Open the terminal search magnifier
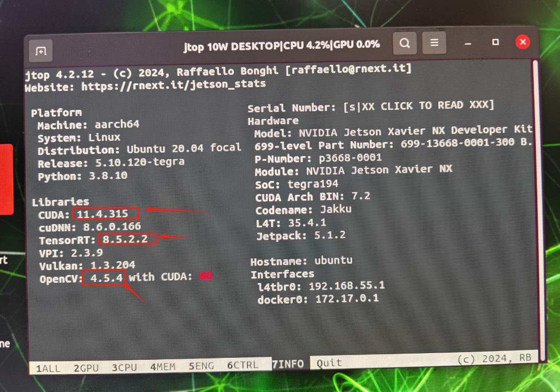560x392 pixels. click(x=405, y=43)
